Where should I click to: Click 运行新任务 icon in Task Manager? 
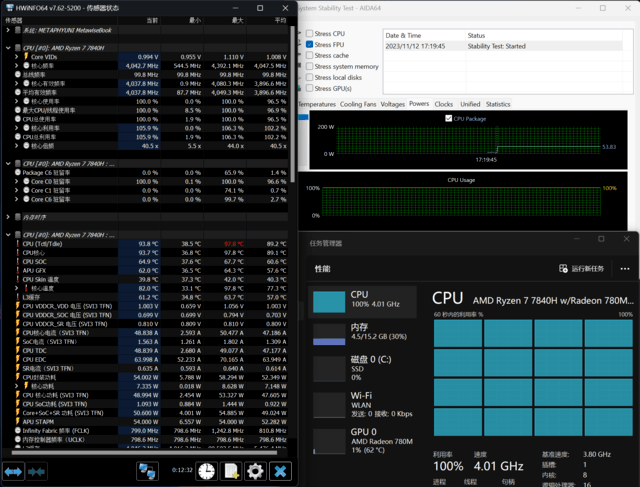click(563, 269)
